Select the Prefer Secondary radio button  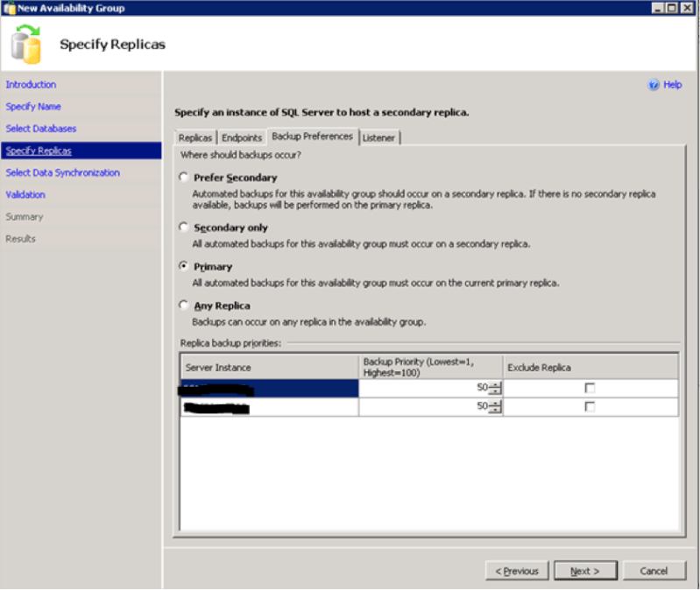pyautogui.click(x=183, y=177)
